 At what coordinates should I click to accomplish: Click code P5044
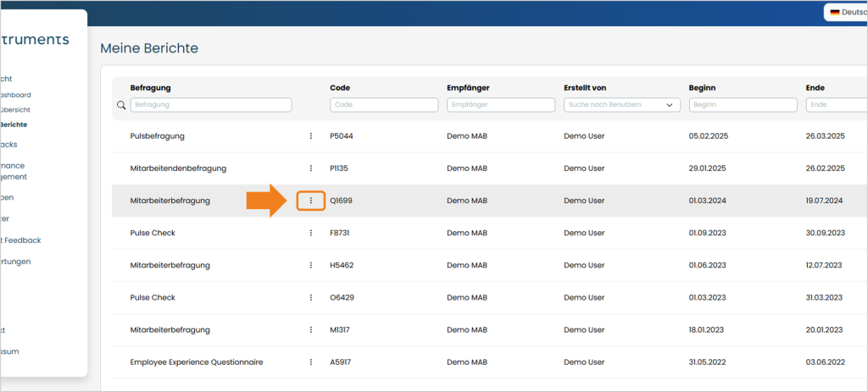(x=341, y=136)
